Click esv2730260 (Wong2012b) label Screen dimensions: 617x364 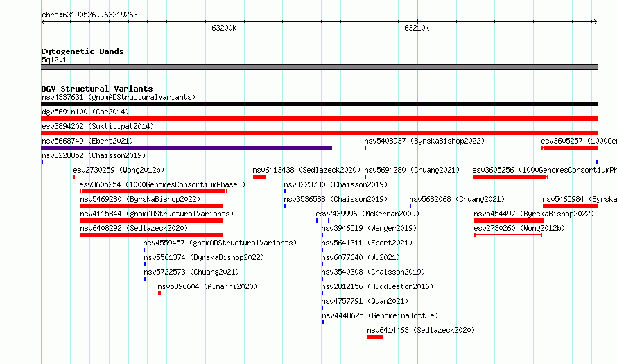coord(519,228)
